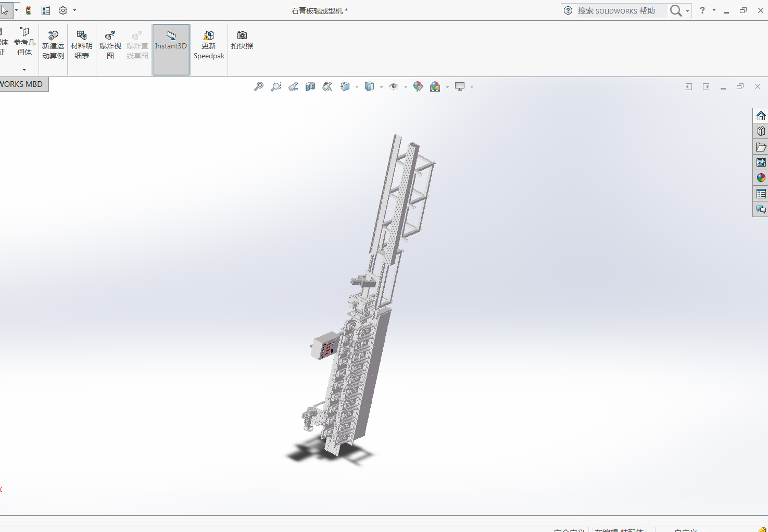
Task: Expand the Hide/Show Items dropdown arrow
Action: [x=406, y=87]
